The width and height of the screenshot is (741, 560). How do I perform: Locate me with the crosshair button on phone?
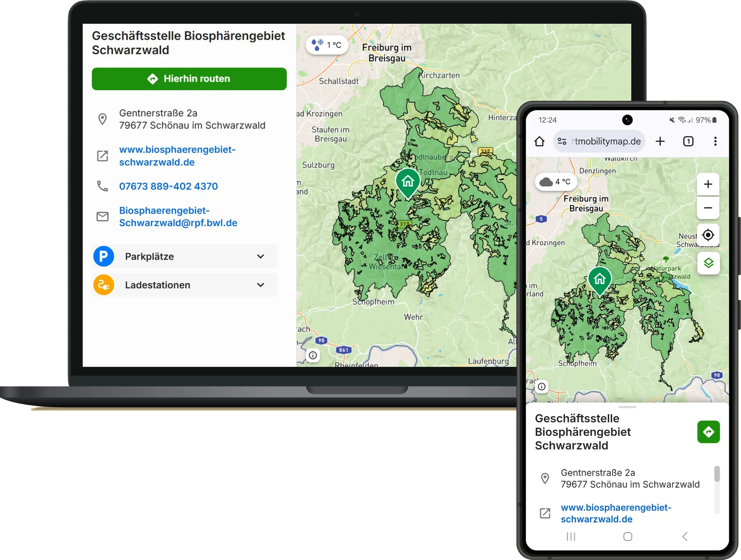tap(708, 235)
